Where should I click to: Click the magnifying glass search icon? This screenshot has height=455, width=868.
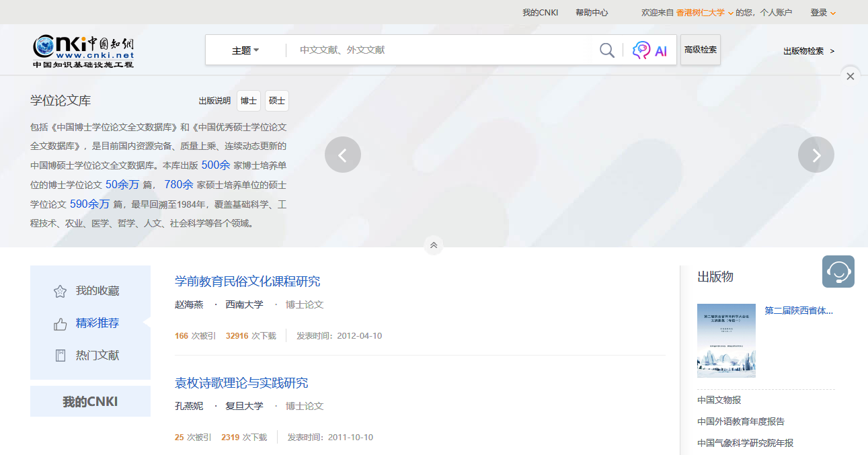click(x=606, y=50)
